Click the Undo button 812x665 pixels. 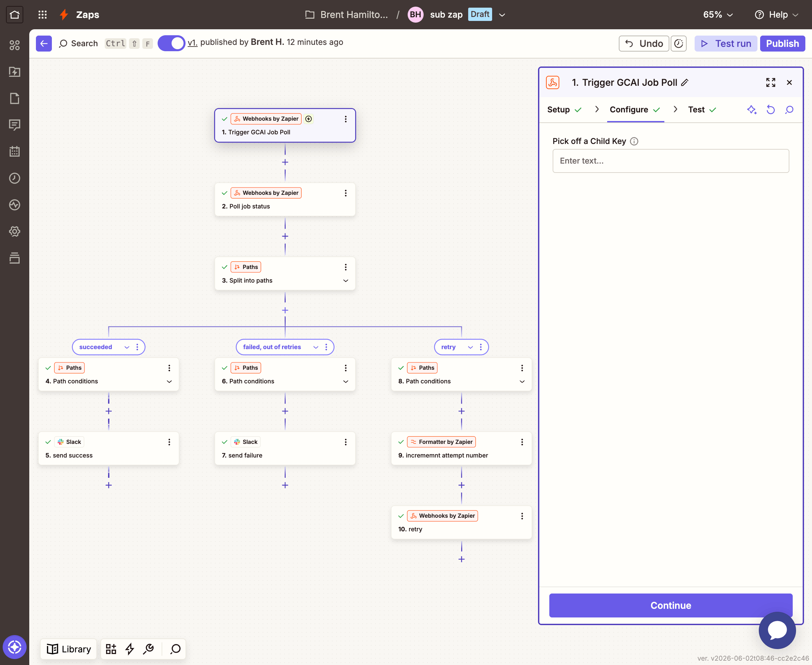point(644,43)
